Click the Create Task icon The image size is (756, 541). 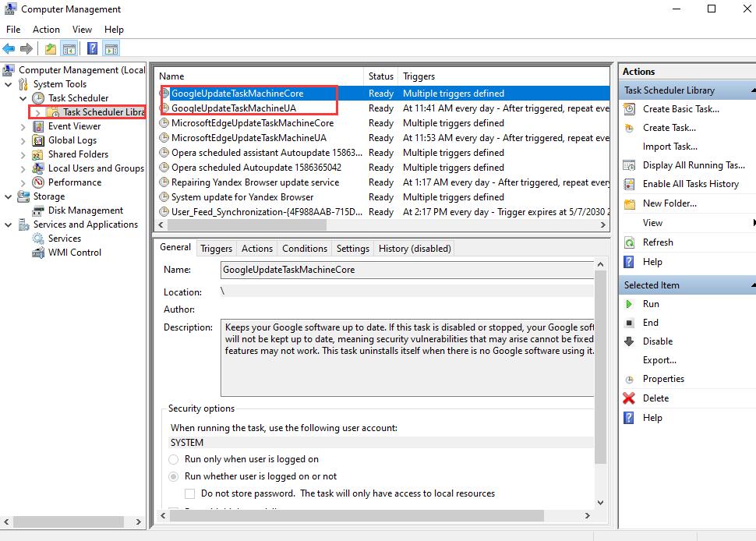(629, 129)
